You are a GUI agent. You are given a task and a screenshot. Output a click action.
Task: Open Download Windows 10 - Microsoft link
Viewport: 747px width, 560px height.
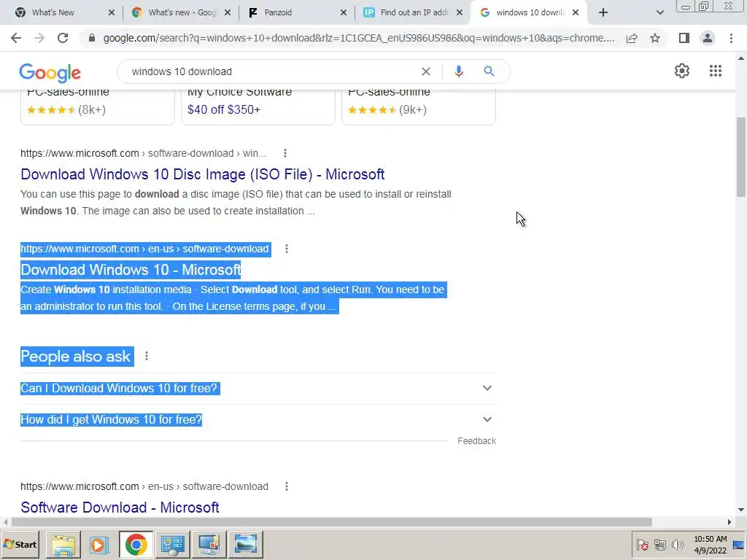click(x=131, y=270)
